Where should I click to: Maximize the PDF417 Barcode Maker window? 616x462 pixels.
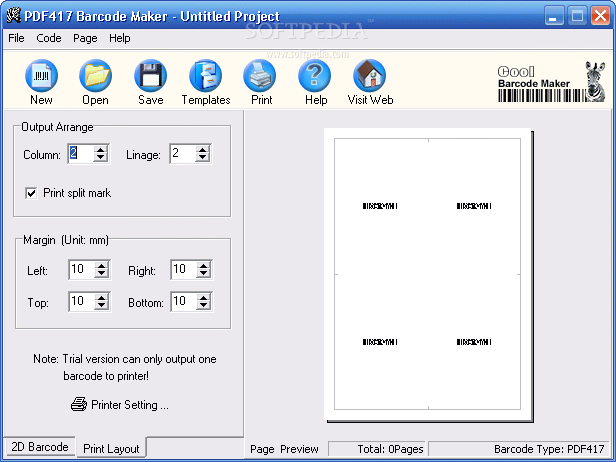[x=577, y=16]
